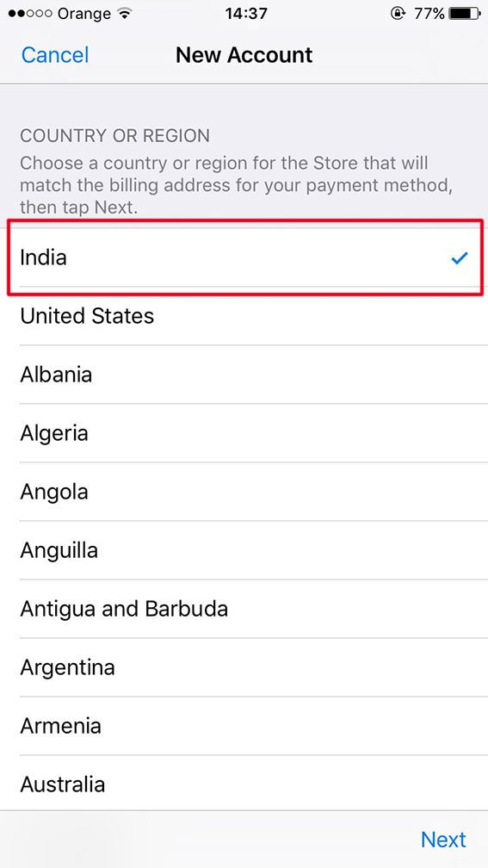
Task: Choose Australia as the country
Action: pyautogui.click(x=244, y=784)
